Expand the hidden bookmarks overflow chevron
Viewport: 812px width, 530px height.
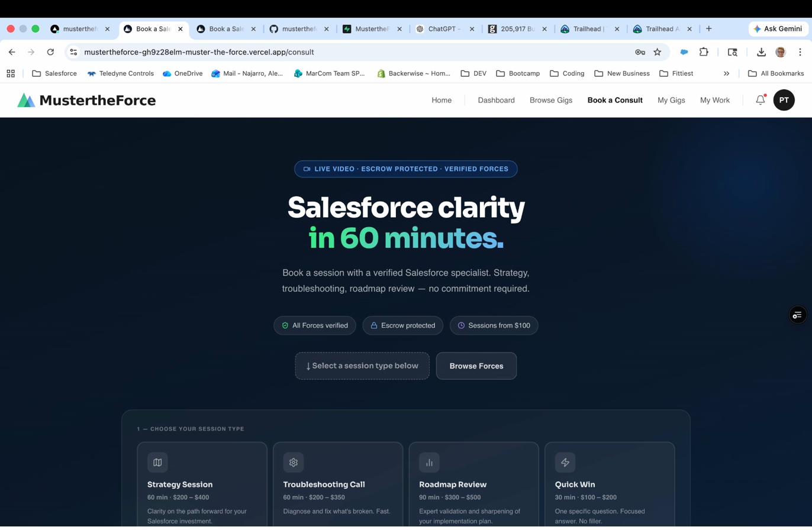[x=726, y=73]
